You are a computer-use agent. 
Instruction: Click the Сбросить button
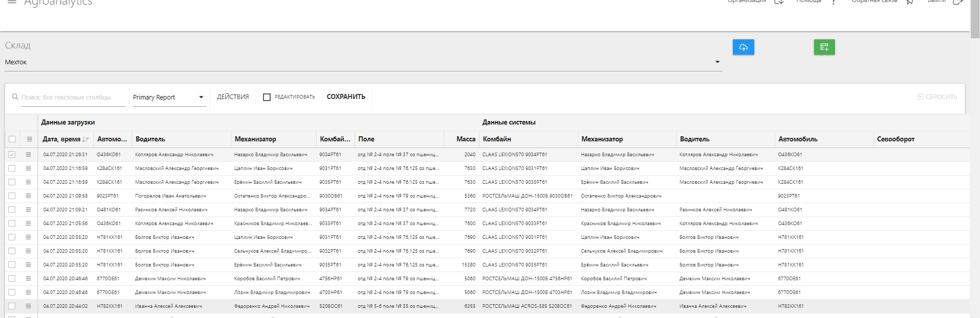937,97
